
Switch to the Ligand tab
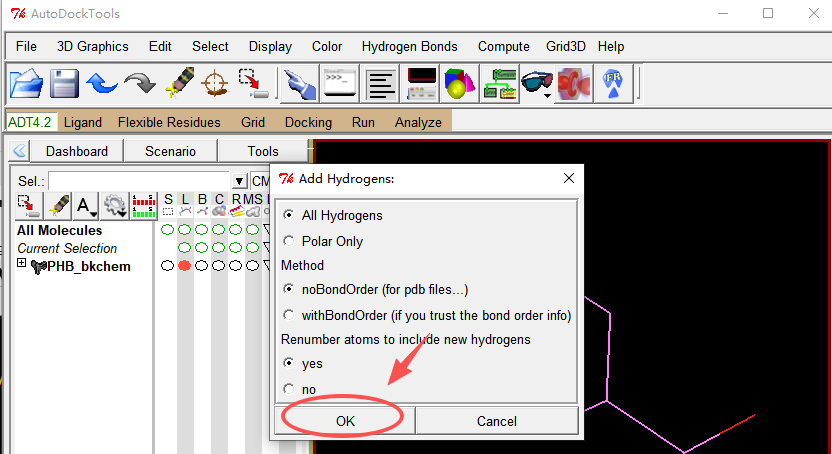coord(82,122)
